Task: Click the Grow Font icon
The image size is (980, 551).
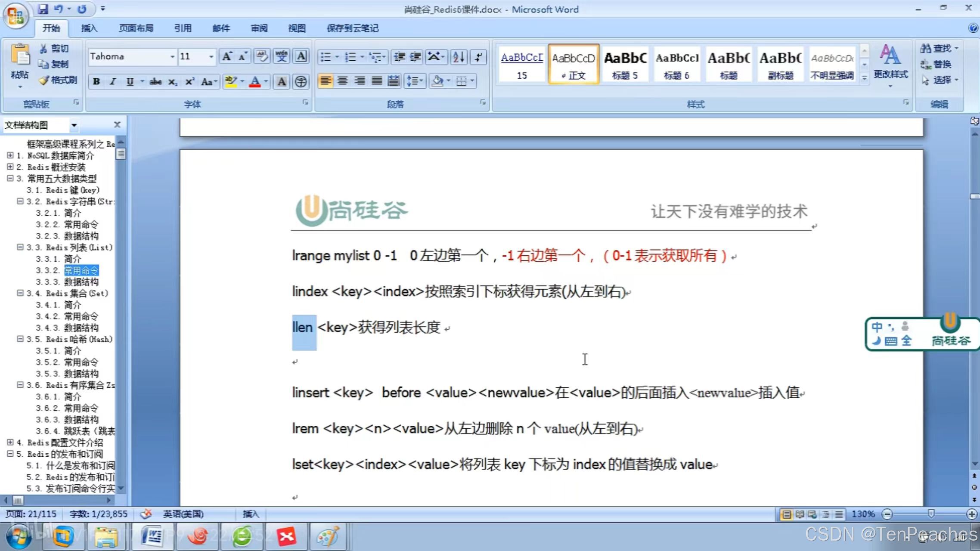Action: click(226, 56)
